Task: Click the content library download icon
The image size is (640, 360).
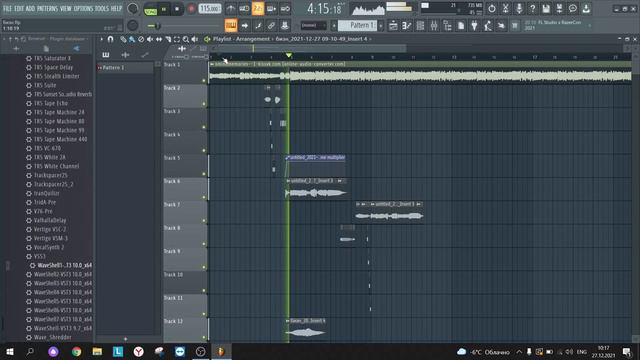Action: coord(586,9)
